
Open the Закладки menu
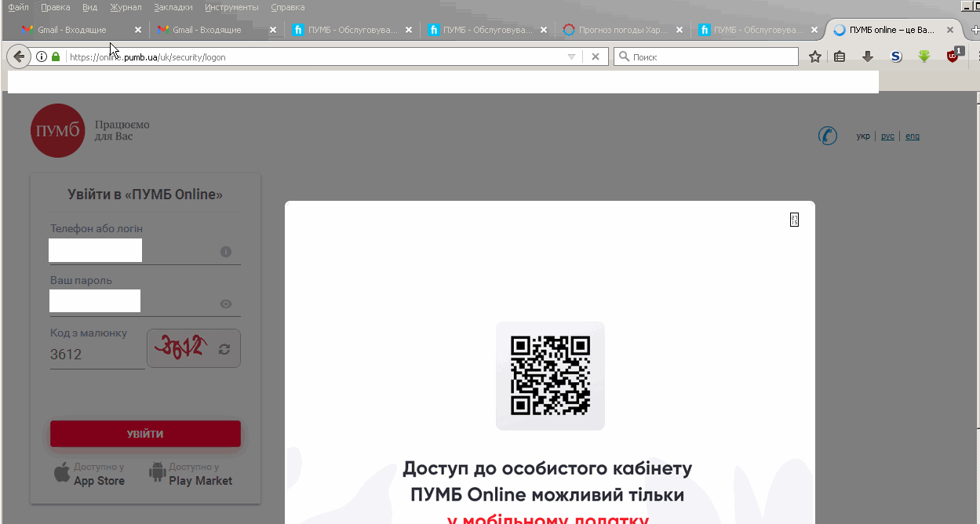point(173,7)
